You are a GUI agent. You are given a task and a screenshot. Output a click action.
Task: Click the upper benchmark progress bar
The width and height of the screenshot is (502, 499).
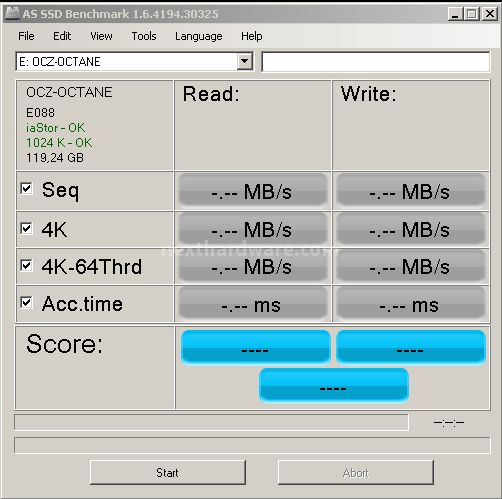click(211, 422)
